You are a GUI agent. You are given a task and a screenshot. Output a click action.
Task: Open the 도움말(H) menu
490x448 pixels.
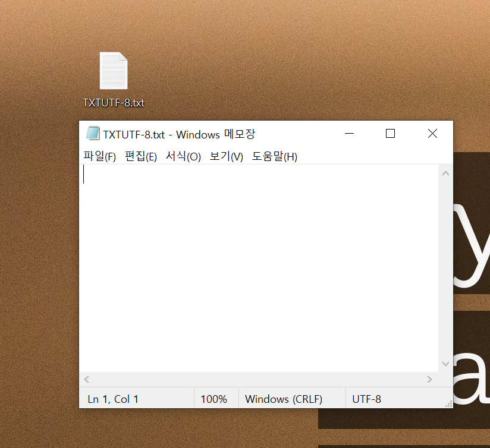(x=275, y=156)
